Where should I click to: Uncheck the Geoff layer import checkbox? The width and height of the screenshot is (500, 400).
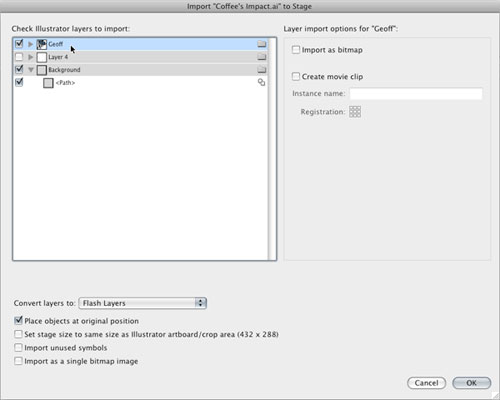[x=19, y=43]
